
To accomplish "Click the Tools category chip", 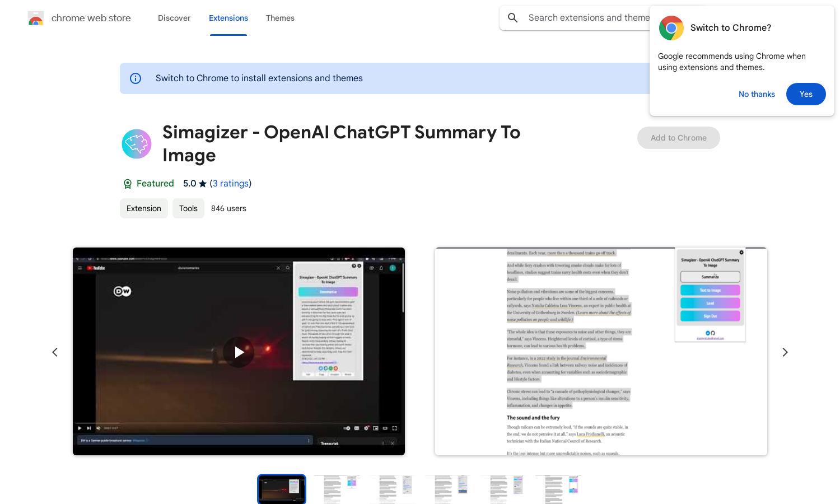I will pos(188,208).
